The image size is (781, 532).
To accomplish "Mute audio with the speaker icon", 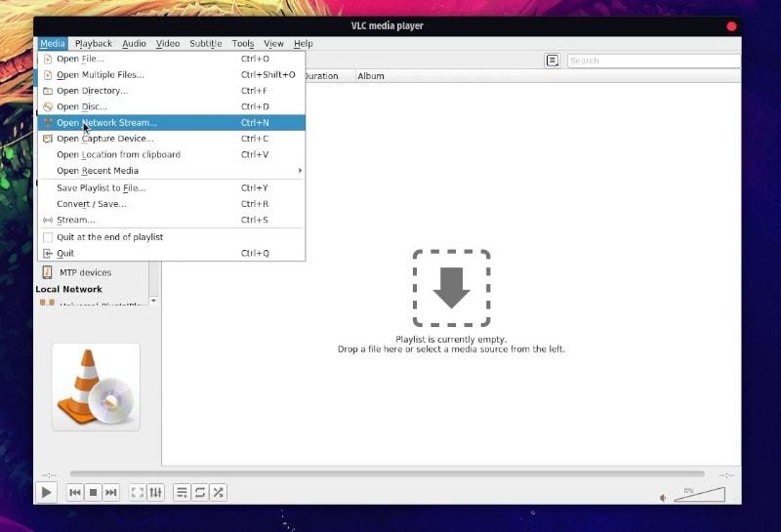I will click(664, 497).
